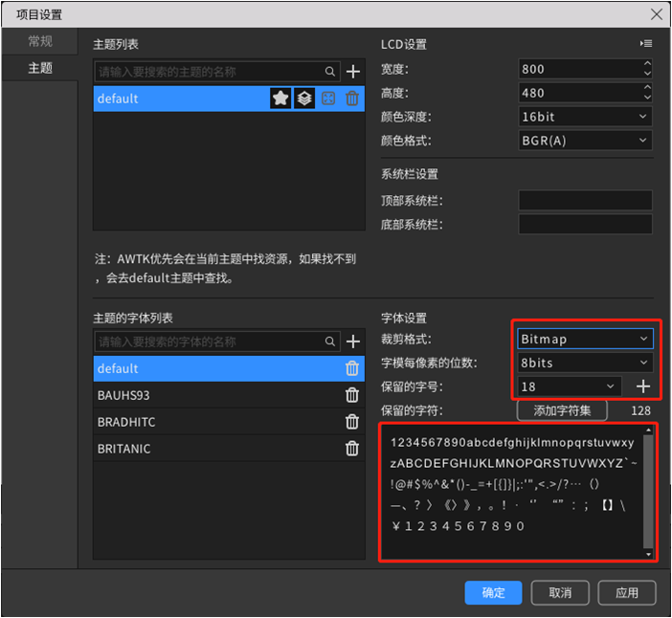
Task: Open the LCD settings panel menu icon
Action: point(646,44)
